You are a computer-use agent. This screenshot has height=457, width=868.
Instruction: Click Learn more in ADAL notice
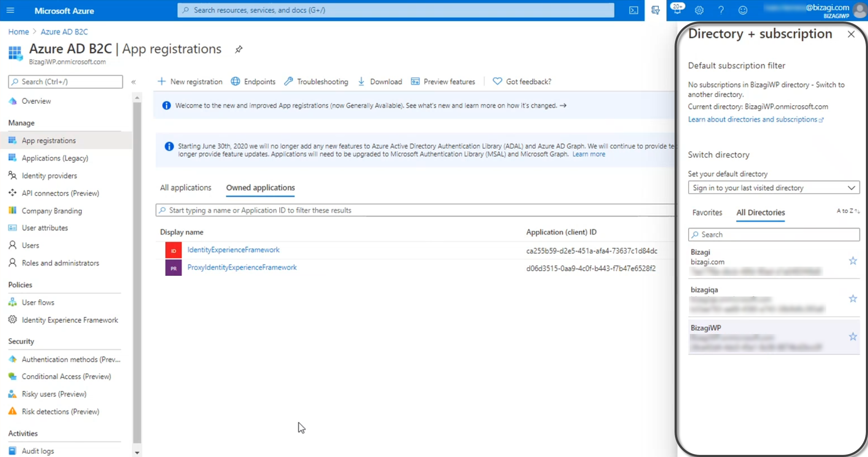[589, 155]
